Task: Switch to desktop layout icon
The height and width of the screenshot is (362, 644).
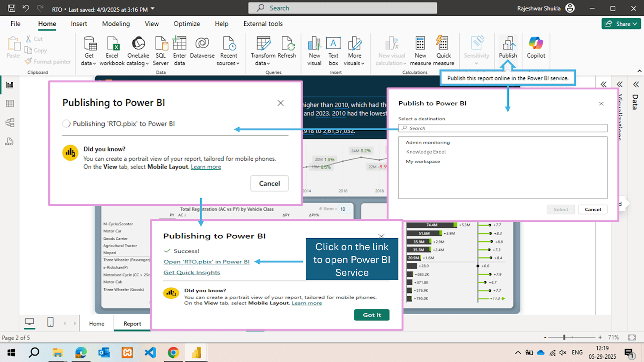Action: (x=29, y=322)
